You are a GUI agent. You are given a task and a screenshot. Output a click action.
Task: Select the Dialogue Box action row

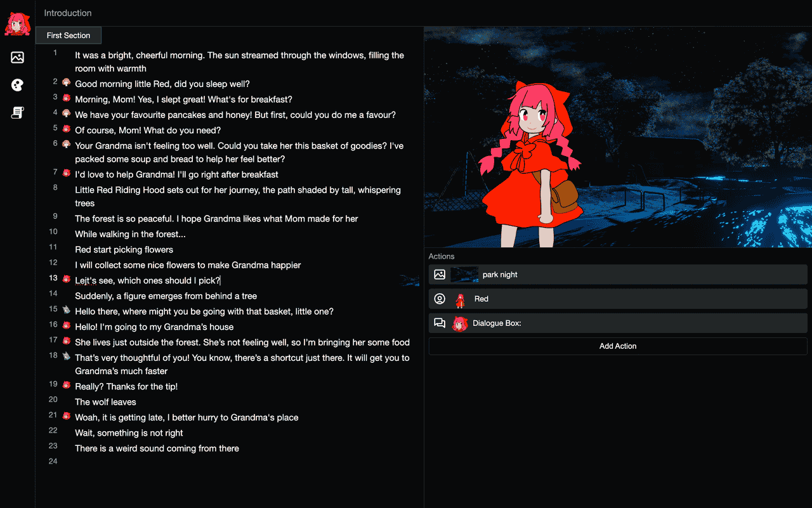tap(618, 323)
